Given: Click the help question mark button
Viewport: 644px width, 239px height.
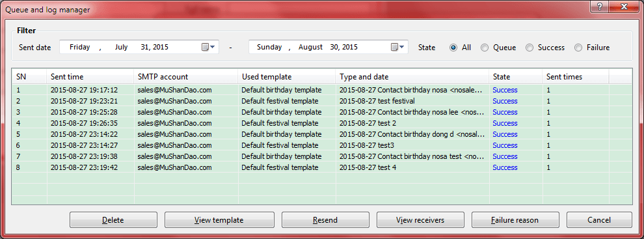Looking at the screenshot, I should coord(600,7).
